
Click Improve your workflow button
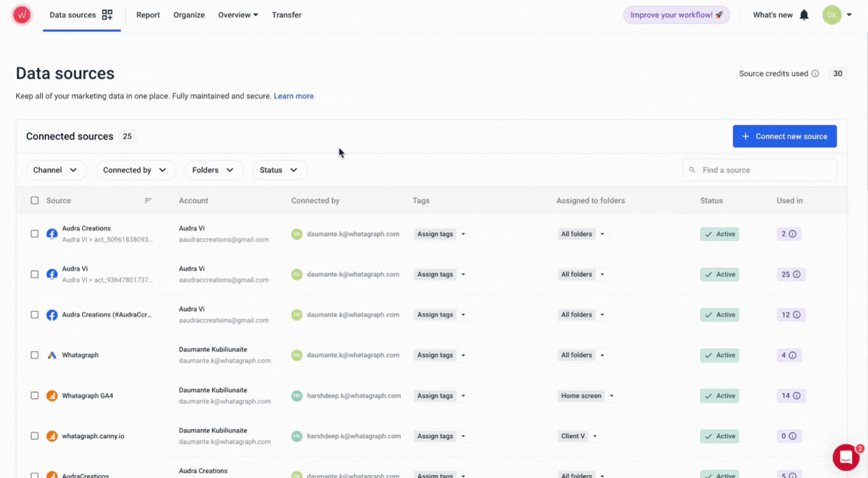(677, 15)
